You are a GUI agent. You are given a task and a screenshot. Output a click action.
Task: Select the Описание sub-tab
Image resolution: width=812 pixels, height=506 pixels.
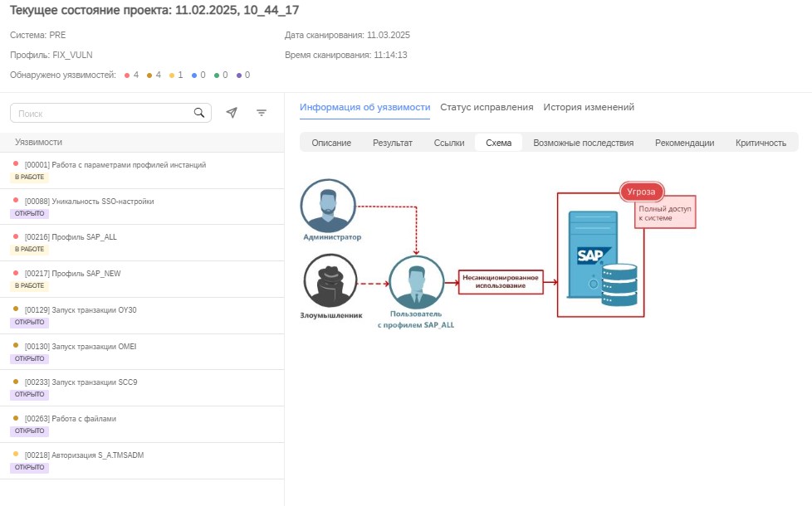(331, 143)
